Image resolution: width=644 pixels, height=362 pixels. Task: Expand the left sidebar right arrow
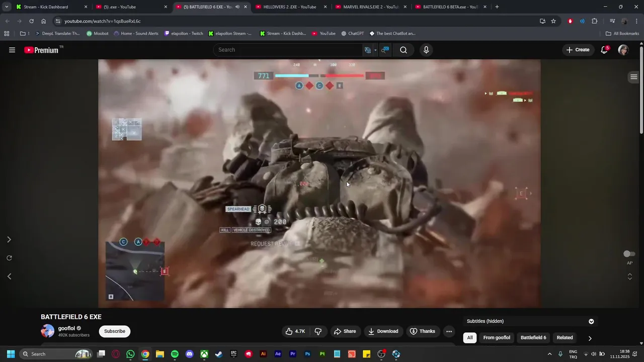coord(9,239)
